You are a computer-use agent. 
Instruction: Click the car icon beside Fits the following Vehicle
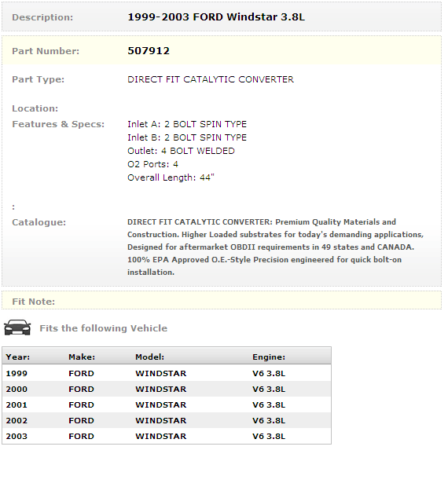pos(17,327)
